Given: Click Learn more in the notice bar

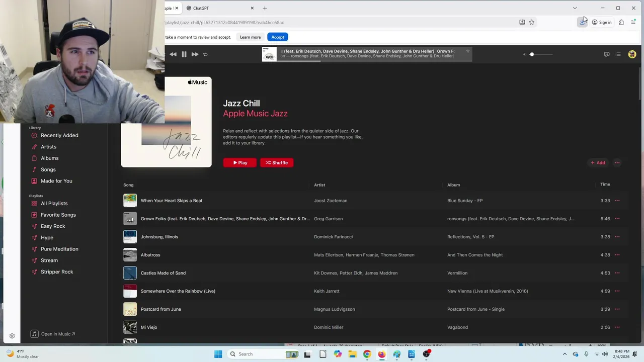Looking at the screenshot, I should [x=250, y=37].
